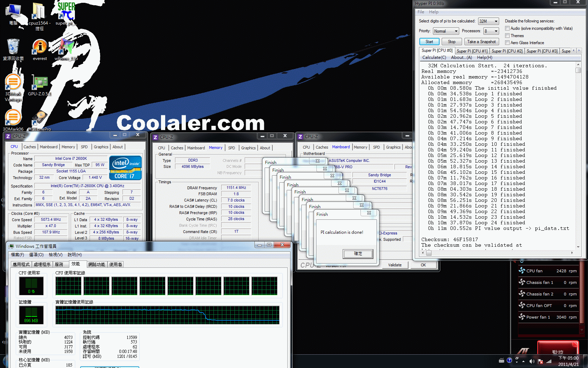The height and width of the screenshot is (368, 588).
Task: Click the CPU-Z Z logo in the Memory window title
Action: (155, 137)
